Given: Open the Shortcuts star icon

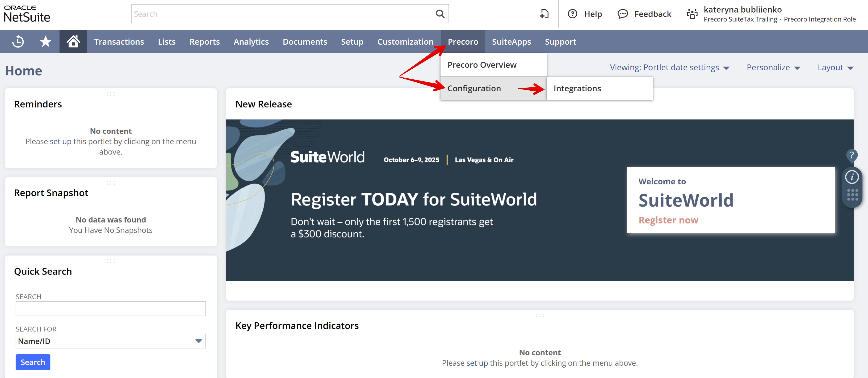Looking at the screenshot, I should (x=46, y=42).
